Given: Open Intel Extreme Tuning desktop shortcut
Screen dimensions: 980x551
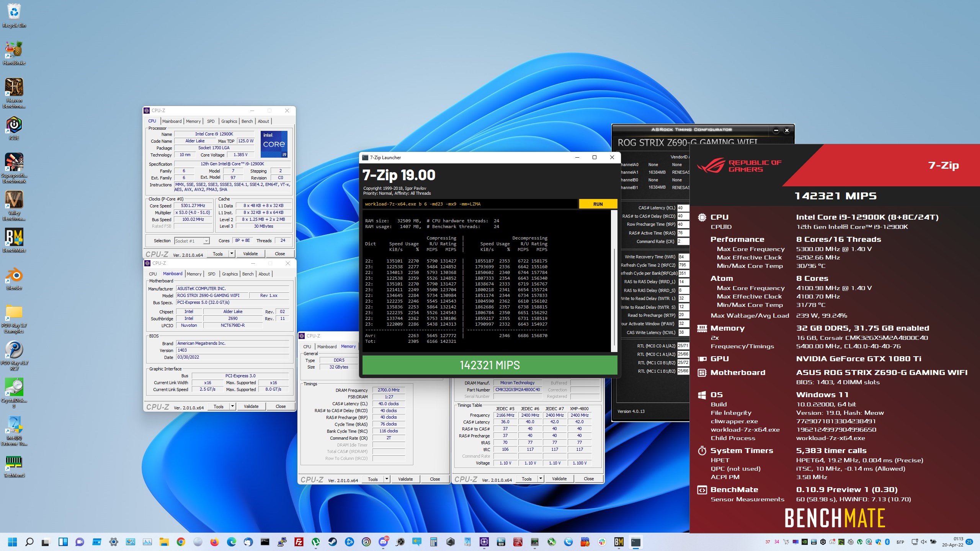Looking at the screenshot, I should point(14,430).
